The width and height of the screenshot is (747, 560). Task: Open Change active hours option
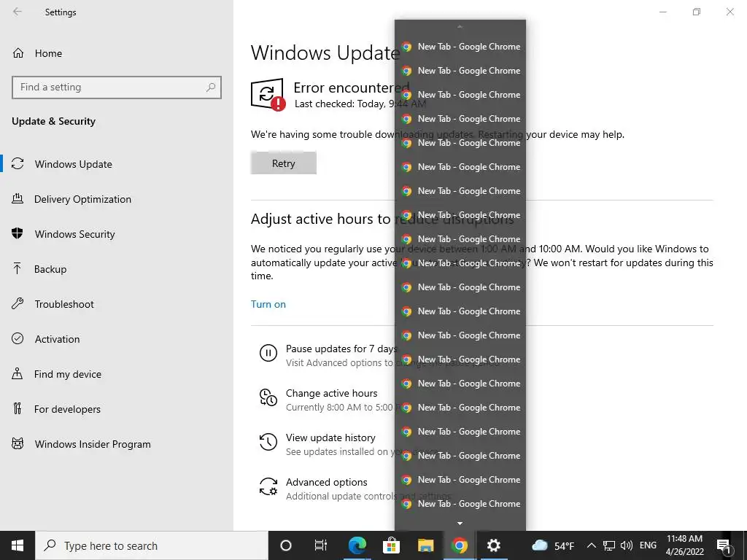pos(332,393)
